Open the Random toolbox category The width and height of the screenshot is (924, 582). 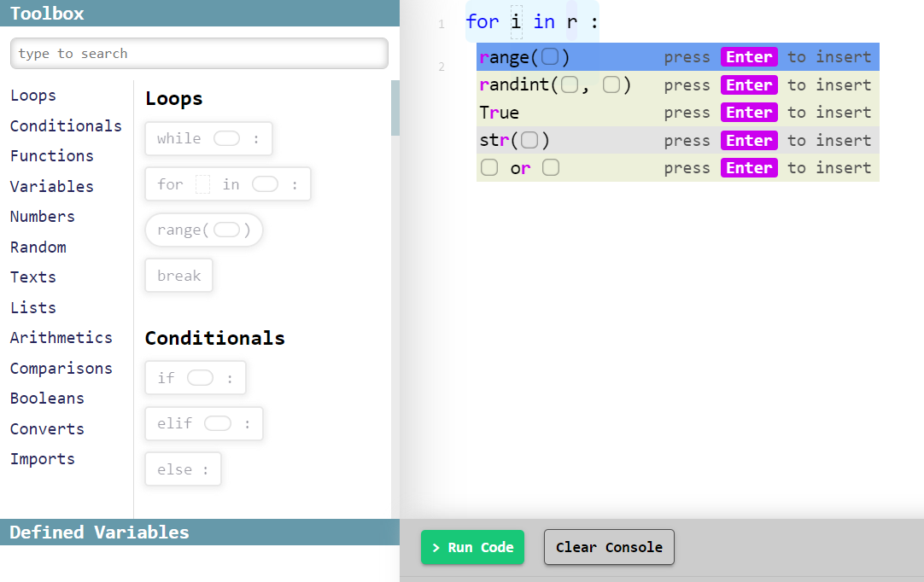click(x=38, y=247)
